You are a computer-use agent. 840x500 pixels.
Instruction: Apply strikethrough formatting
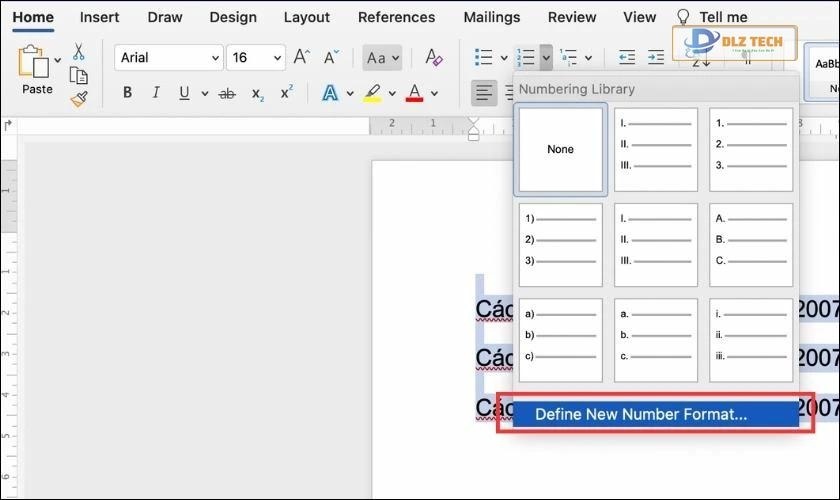point(227,93)
